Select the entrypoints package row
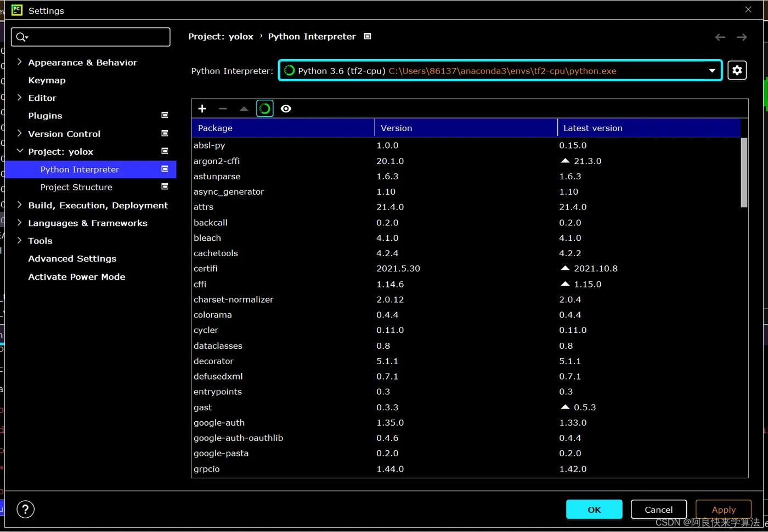This screenshot has width=768, height=532. [x=466, y=392]
